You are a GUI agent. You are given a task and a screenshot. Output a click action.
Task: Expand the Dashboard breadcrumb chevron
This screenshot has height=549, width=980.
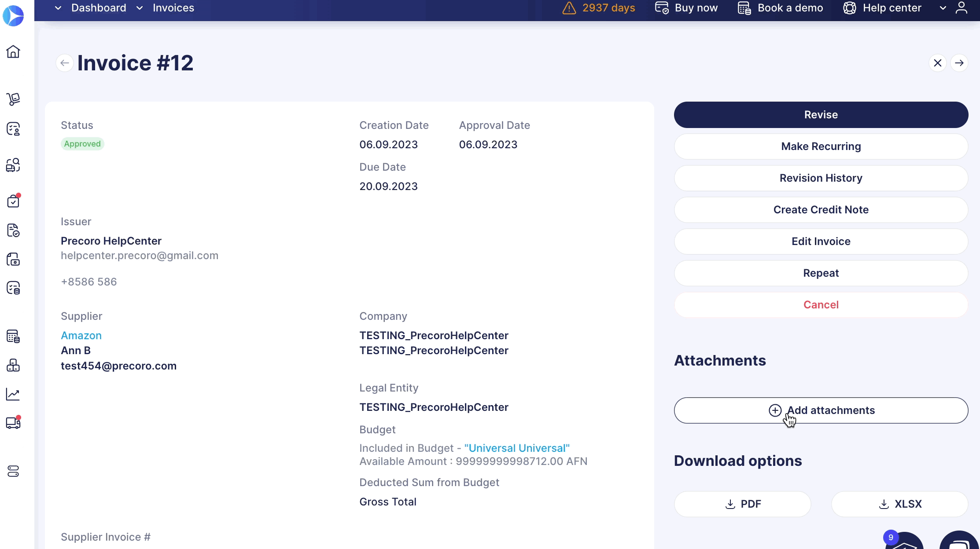click(58, 8)
